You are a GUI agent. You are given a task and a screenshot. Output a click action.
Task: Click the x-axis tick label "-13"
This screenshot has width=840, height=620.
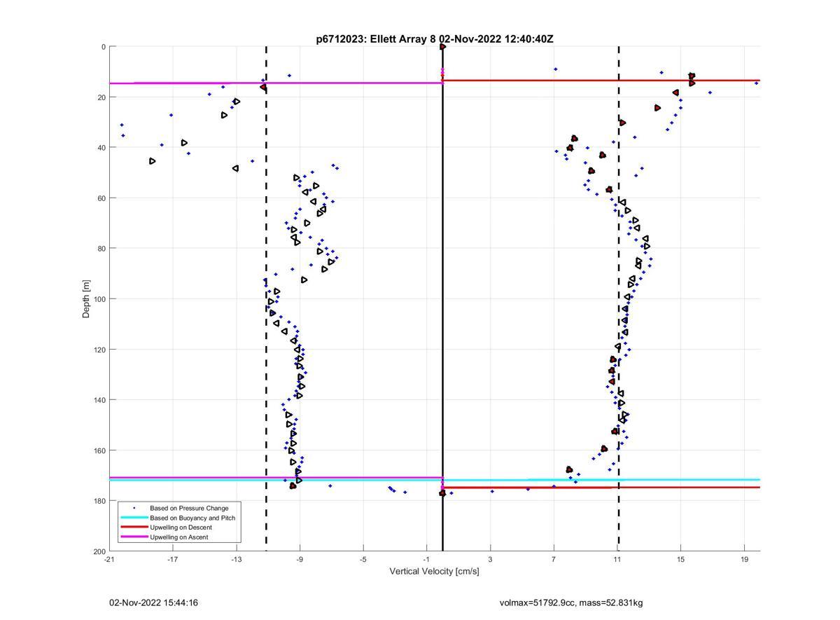(x=236, y=559)
